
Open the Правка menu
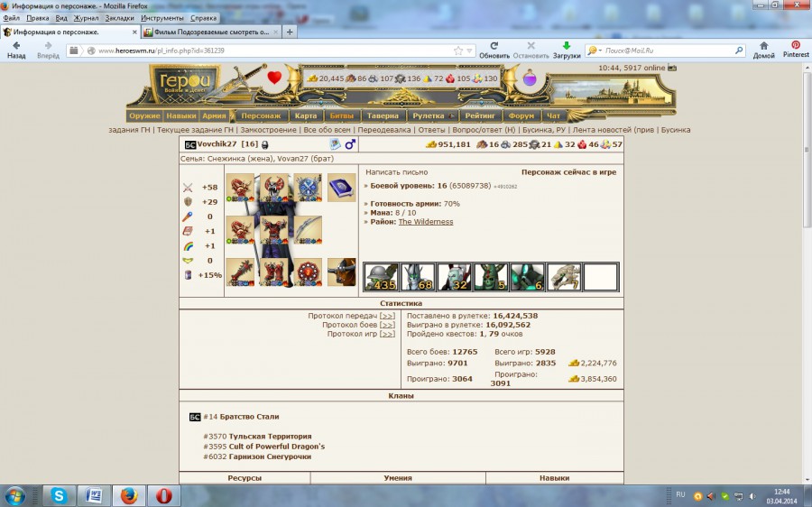coord(37,18)
